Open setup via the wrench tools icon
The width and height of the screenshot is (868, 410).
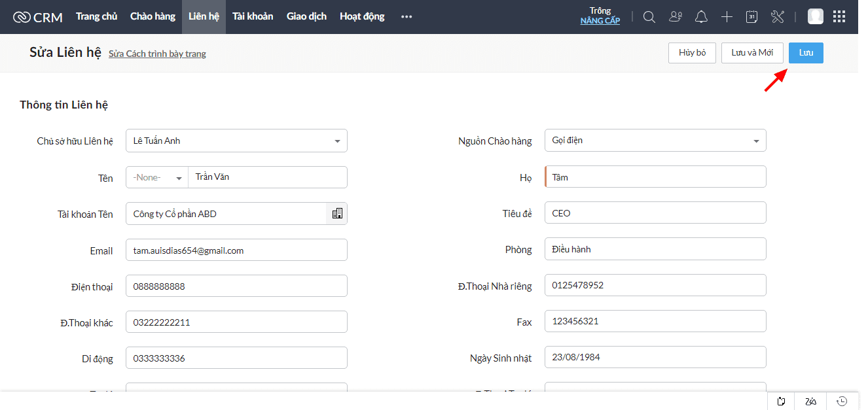coord(778,17)
